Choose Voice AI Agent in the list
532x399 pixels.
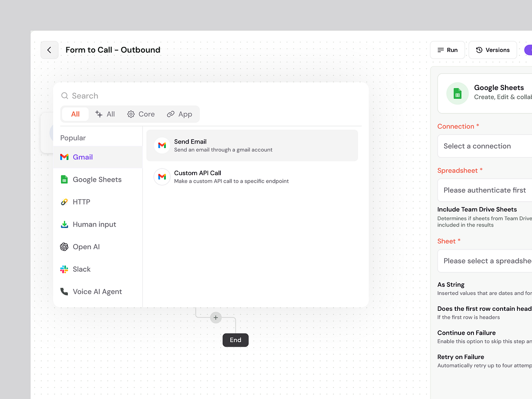pyautogui.click(x=98, y=292)
